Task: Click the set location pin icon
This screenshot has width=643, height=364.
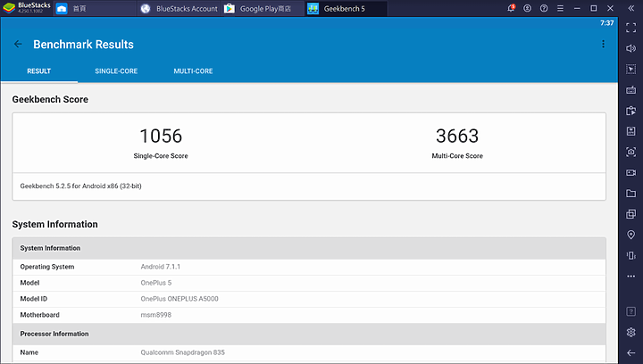Action: pos(630,235)
